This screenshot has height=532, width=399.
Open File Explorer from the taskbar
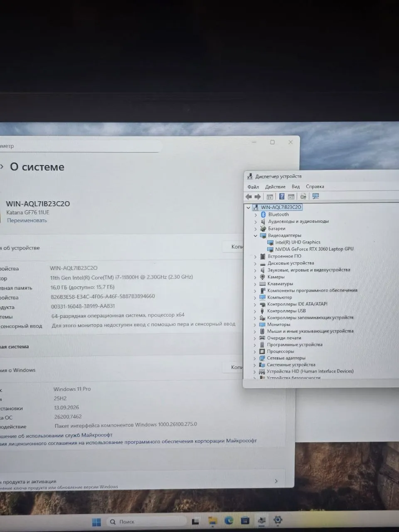coord(212,521)
